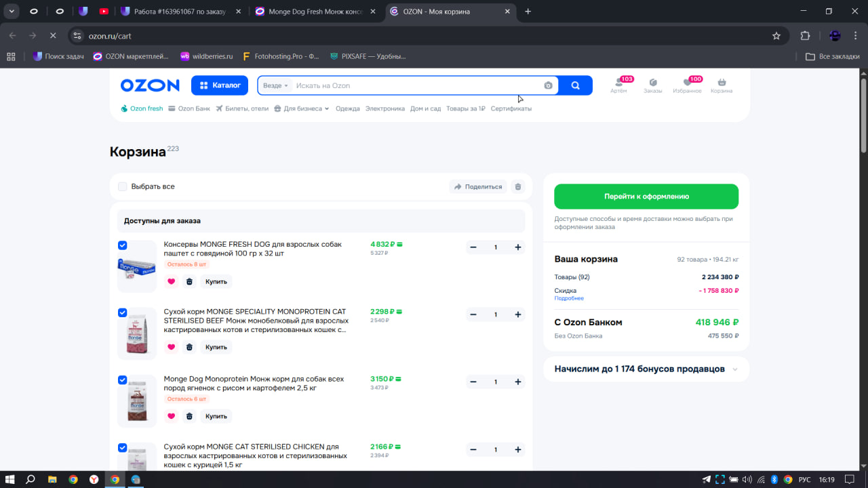Screen dimensions: 868x488
Task: Remove MONGE FRESH DOG item via trash icon
Action: pos(189,281)
